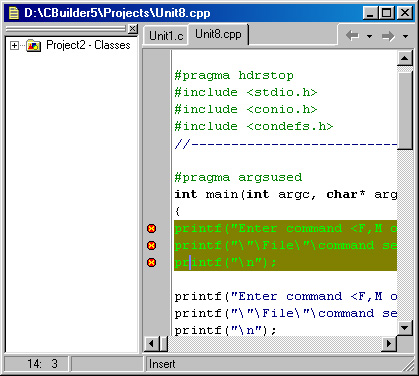Toggle breakpoint on the highlighted Enter command line
Viewport: 419px width, 376px height.
click(152, 228)
